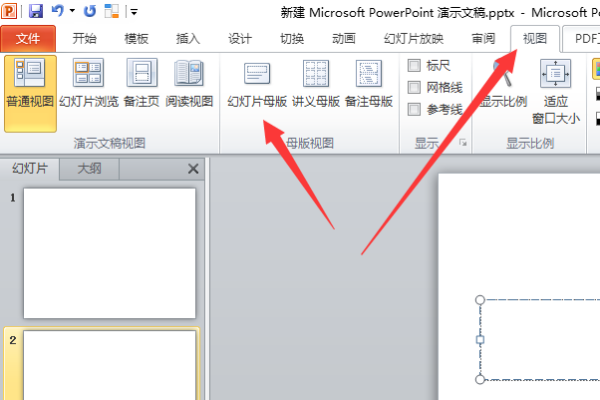The image size is (600, 400).
Task: Switch to the 模板 ribbon tab
Action: [x=136, y=39]
